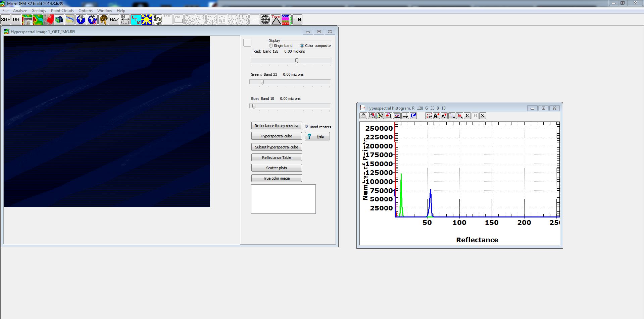The height and width of the screenshot is (319, 644).
Task: Click the wireframe globe icon in main toolbar
Action: tap(265, 20)
